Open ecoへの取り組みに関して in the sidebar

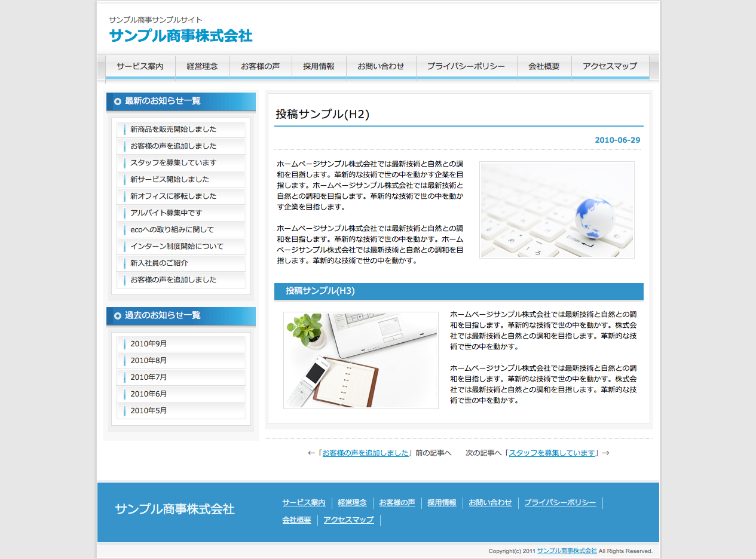(x=172, y=230)
